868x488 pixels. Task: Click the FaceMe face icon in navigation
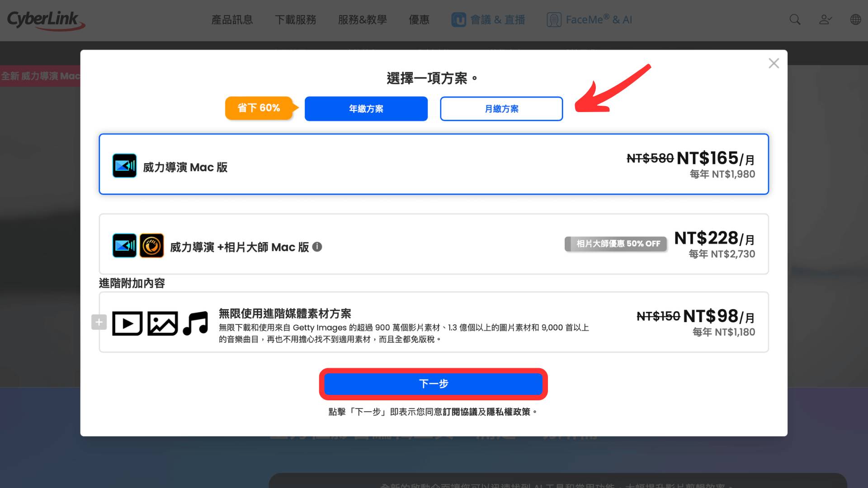pos(554,20)
